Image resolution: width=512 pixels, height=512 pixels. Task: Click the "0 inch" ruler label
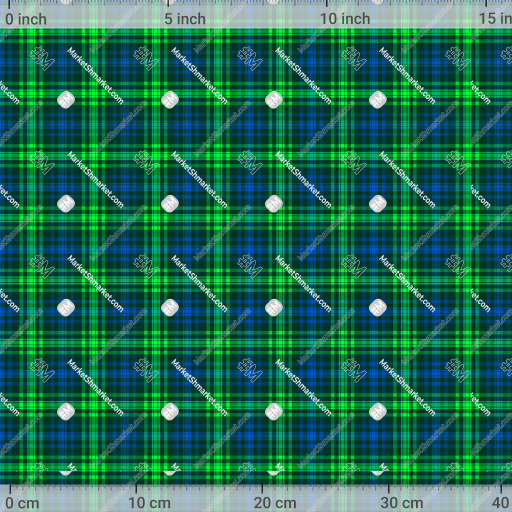pos(26,19)
